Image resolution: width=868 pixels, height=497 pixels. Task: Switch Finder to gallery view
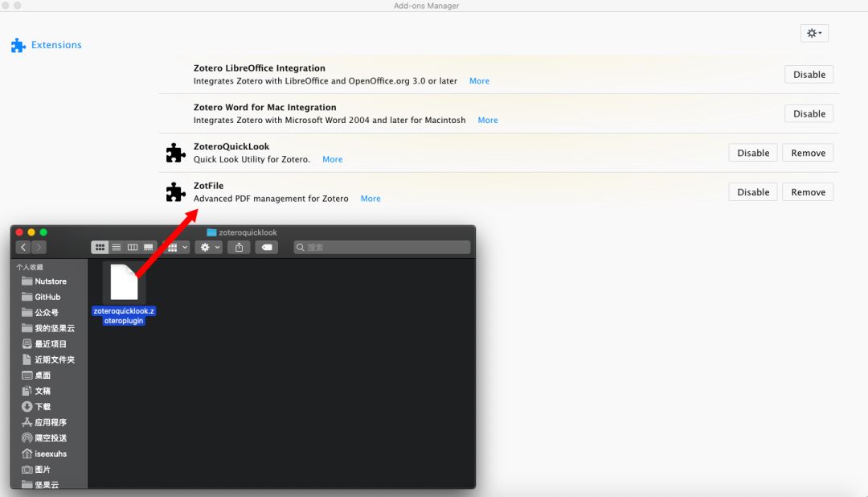pyautogui.click(x=149, y=247)
